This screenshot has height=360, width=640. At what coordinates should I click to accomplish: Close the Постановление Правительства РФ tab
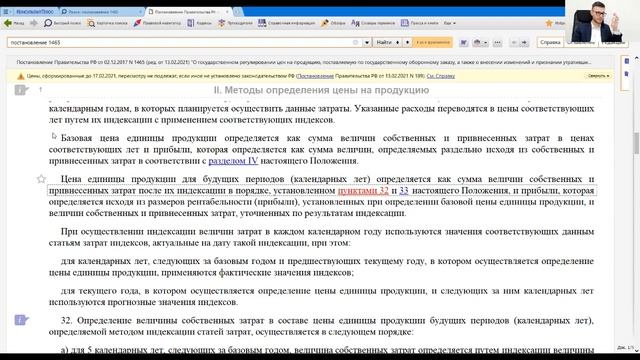[228, 12]
